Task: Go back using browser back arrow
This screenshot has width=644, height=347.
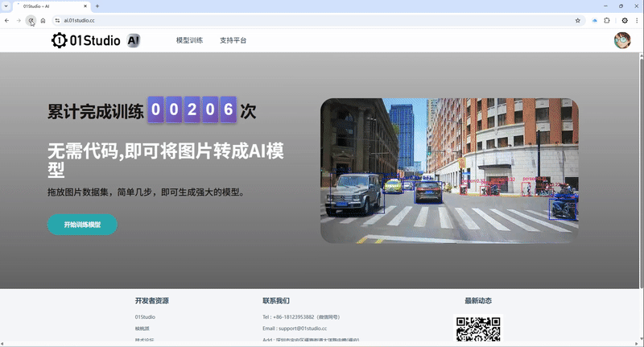Action: (x=7, y=20)
